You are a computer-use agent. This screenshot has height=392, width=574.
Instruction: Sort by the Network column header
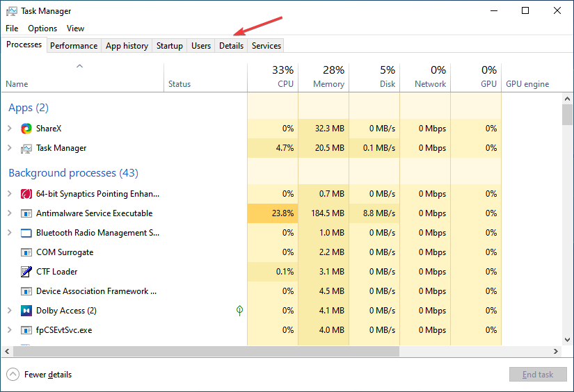(425, 78)
